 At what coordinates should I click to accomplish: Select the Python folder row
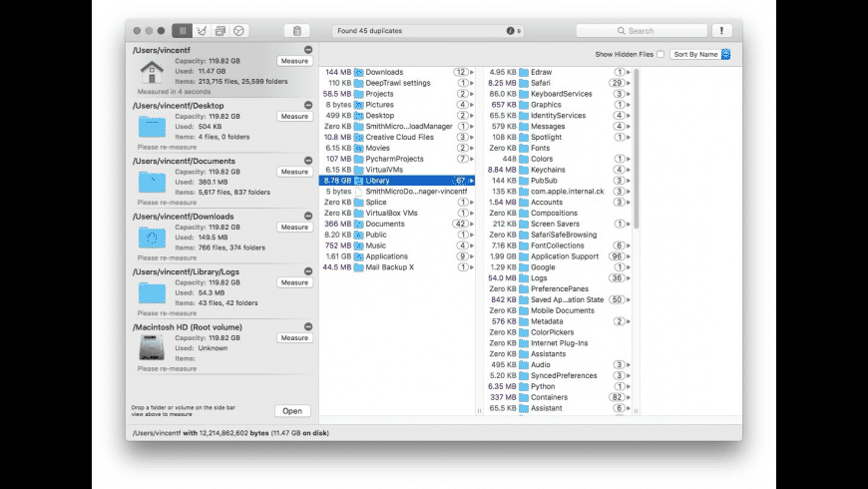click(x=559, y=386)
